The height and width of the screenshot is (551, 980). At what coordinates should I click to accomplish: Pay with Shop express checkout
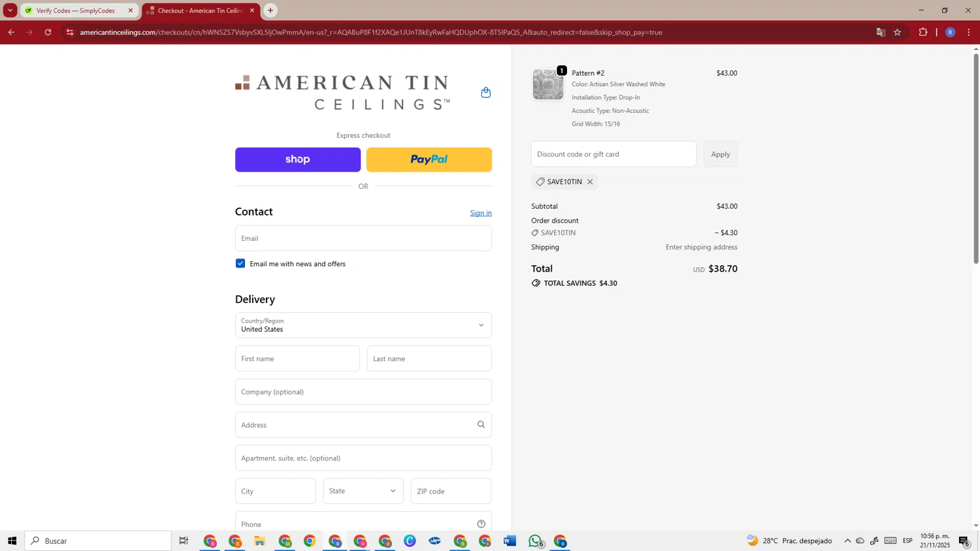(x=298, y=160)
